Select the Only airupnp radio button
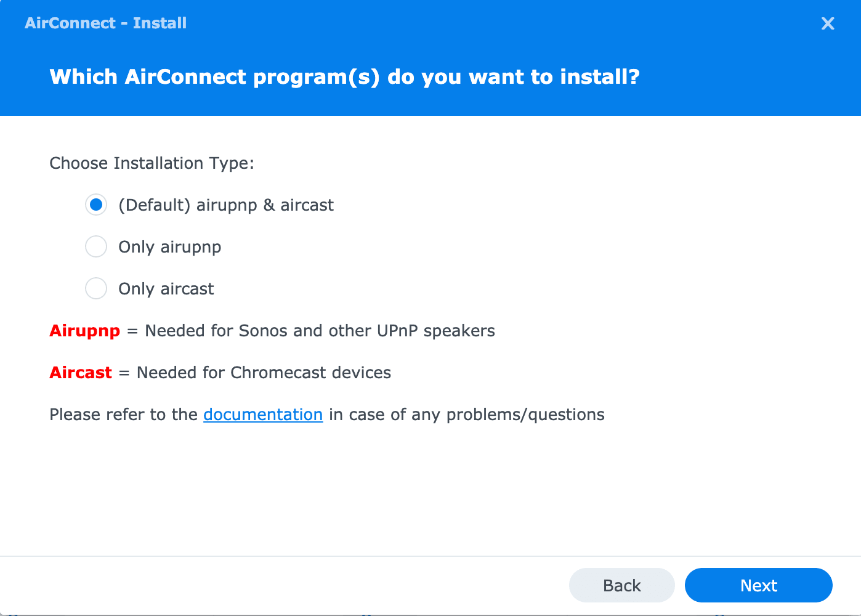Viewport: 861px width, 616px height. pos(96,246)
